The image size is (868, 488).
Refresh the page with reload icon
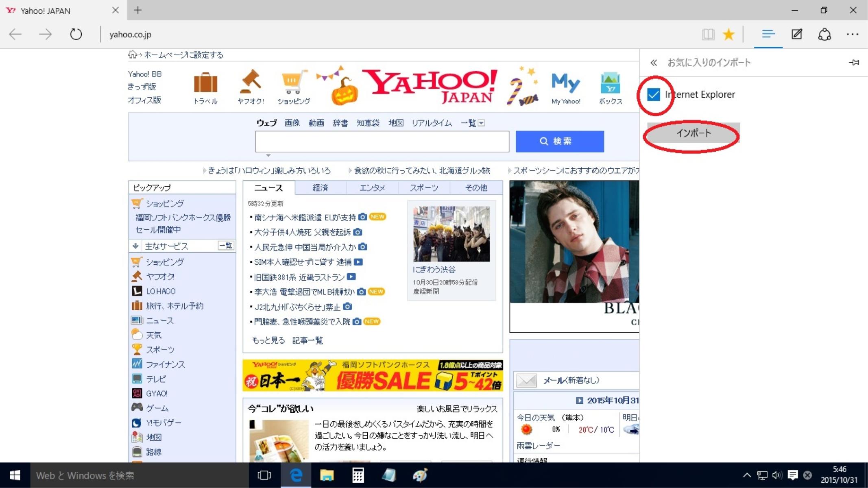[x=76, y=34]
